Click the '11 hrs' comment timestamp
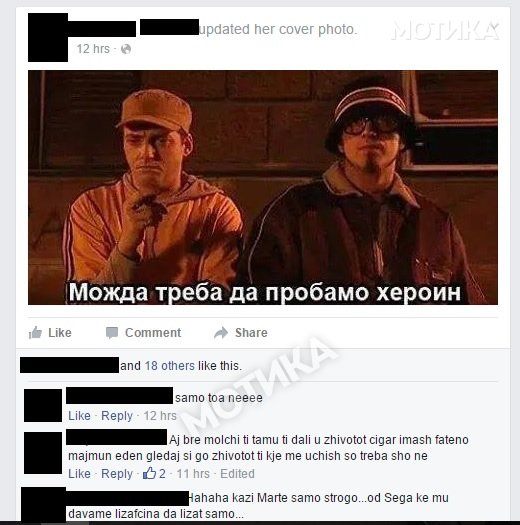This screenshot has height=525, width=520. click(193, 474)
